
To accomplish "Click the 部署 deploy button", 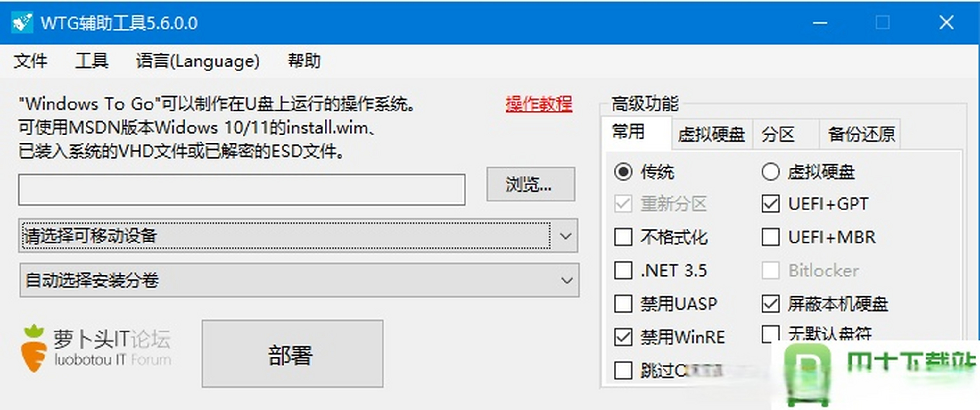I will 292,355.
